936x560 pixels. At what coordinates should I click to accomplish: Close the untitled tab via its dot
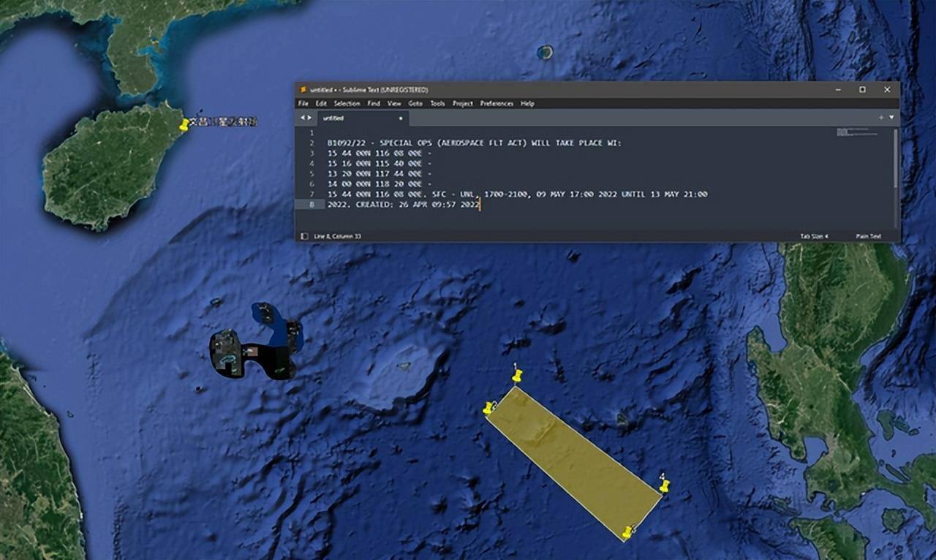click(x=400, y=118)
